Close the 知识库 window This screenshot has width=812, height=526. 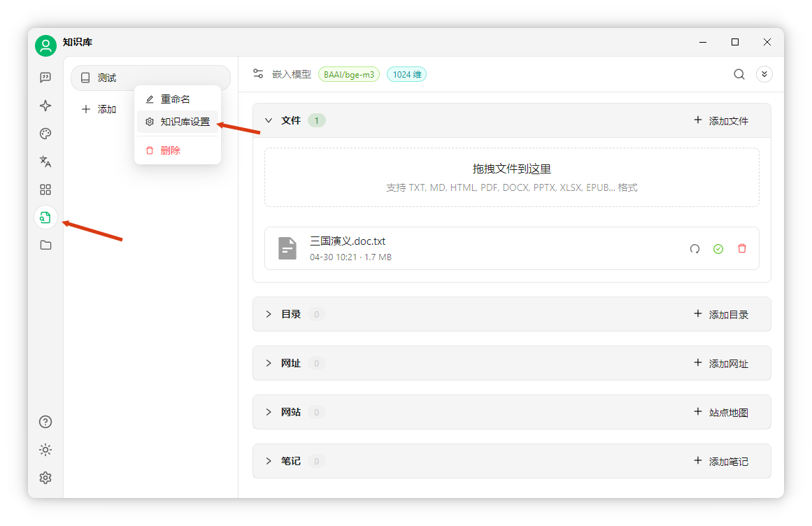pos(767,42)
